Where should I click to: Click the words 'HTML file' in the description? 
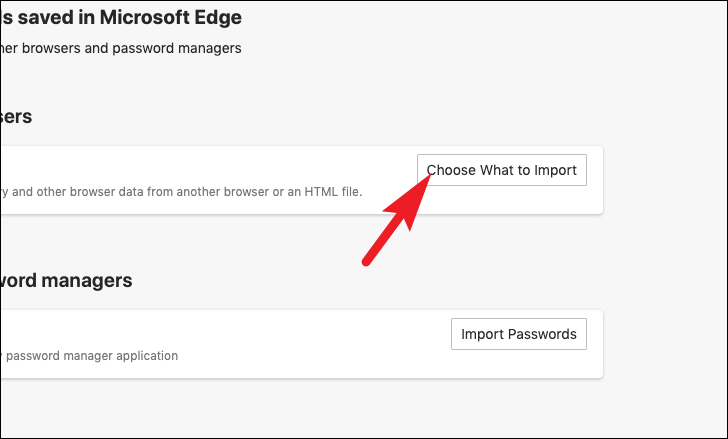click(x=332, y=192)
